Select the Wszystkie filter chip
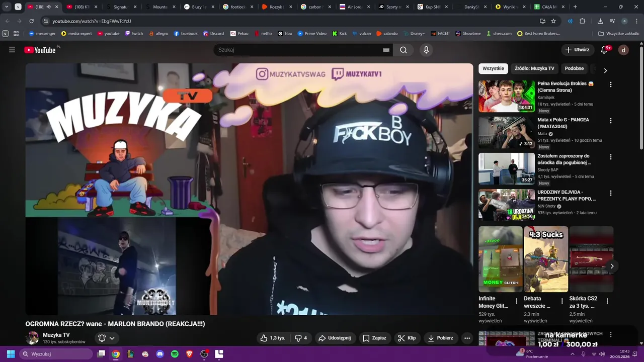 tap(493, 68)
